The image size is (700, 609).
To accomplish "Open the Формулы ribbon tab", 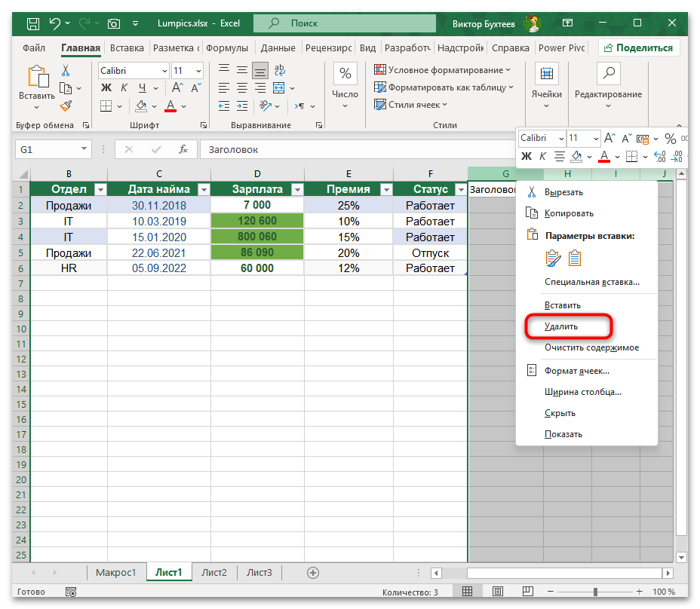I will click(x=226, y=47).
